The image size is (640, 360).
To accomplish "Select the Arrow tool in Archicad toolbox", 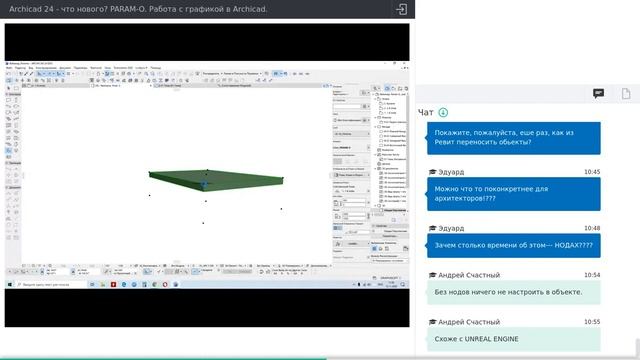I will coord(9,88).
